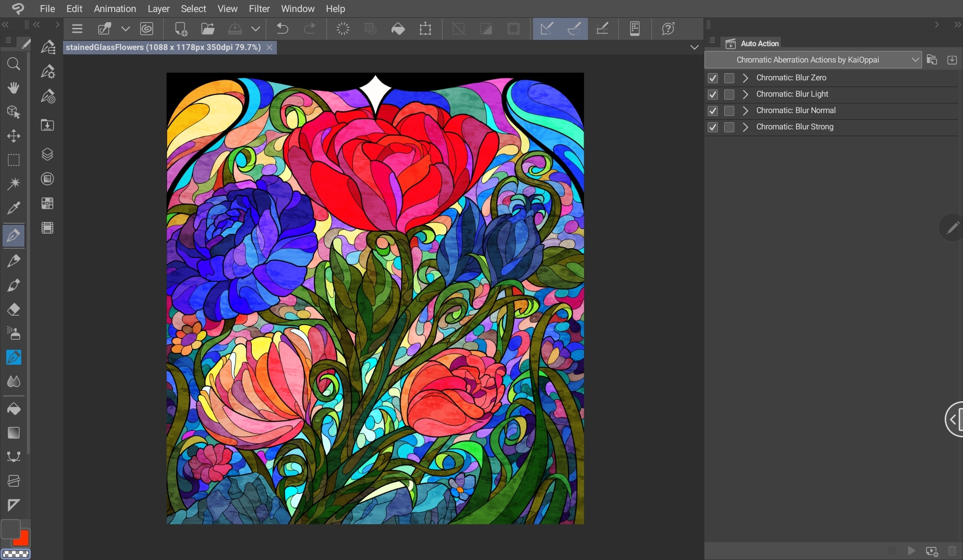Open the Layer palette stack icon

(47, 154)
